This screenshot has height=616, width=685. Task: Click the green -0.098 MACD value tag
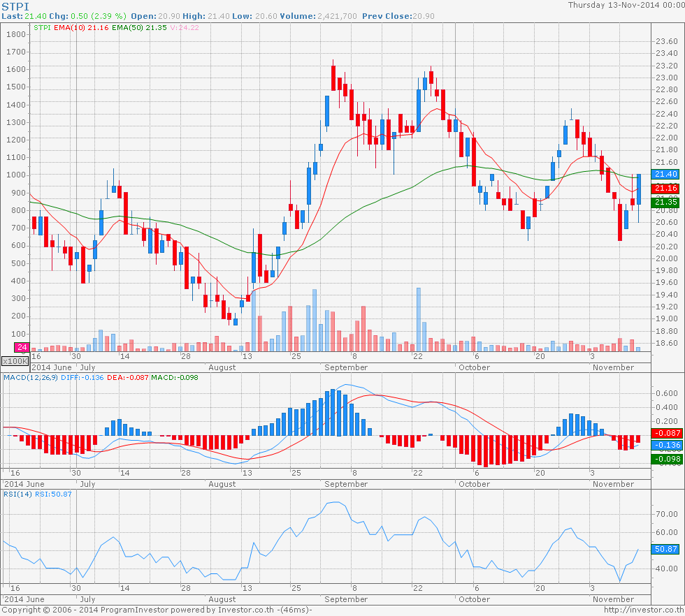tap(664, 459)
